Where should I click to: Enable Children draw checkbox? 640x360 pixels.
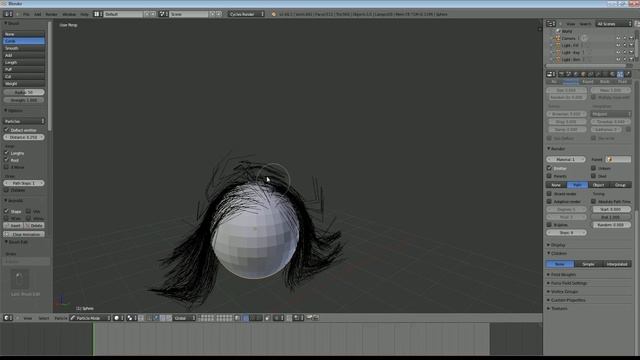(7, 190)
